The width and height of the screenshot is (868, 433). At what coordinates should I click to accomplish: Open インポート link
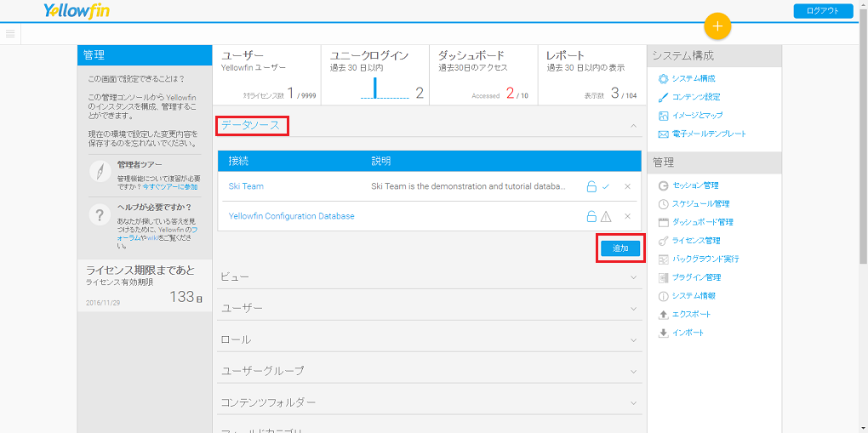[688, 333]
